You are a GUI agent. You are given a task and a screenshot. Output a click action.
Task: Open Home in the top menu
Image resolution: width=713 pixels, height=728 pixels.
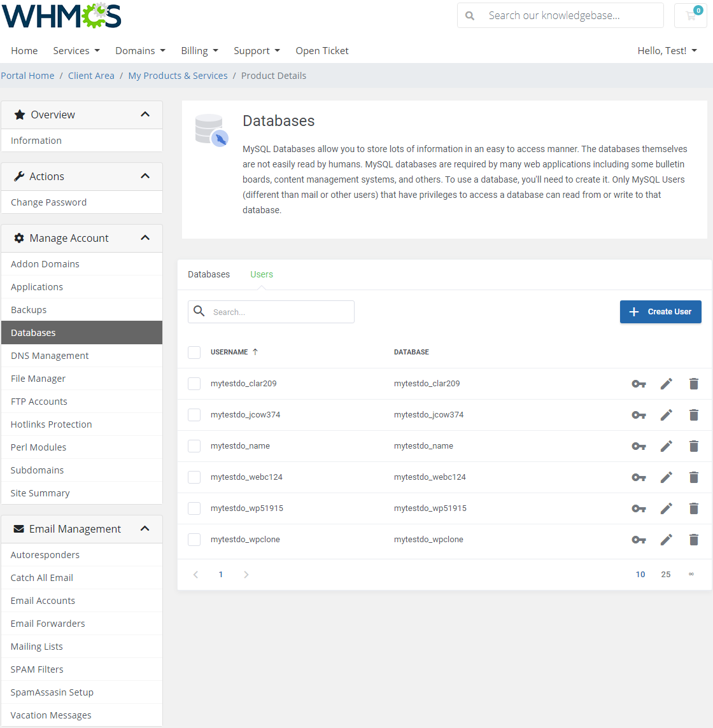pos(24,51)
